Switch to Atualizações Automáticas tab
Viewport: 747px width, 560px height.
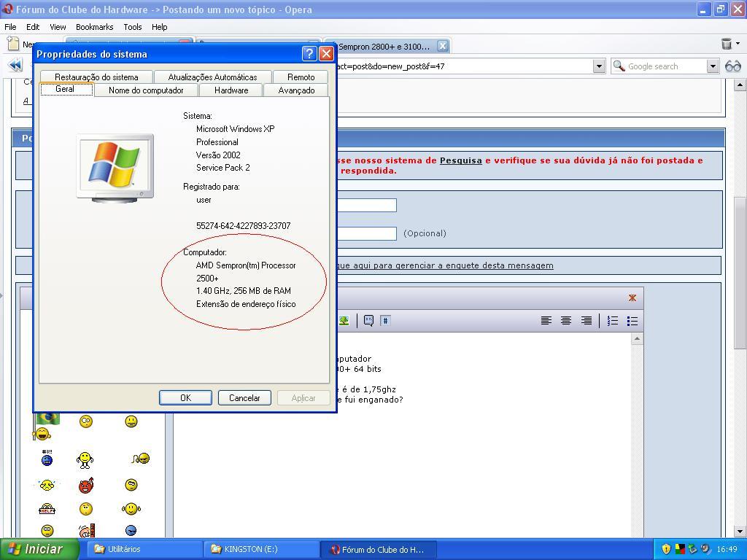pyautogui.click(x=212, y=77)
